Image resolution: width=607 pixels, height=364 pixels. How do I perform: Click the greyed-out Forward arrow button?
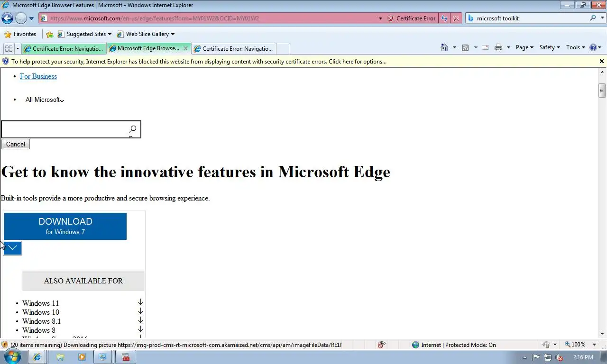pos(21,18)
